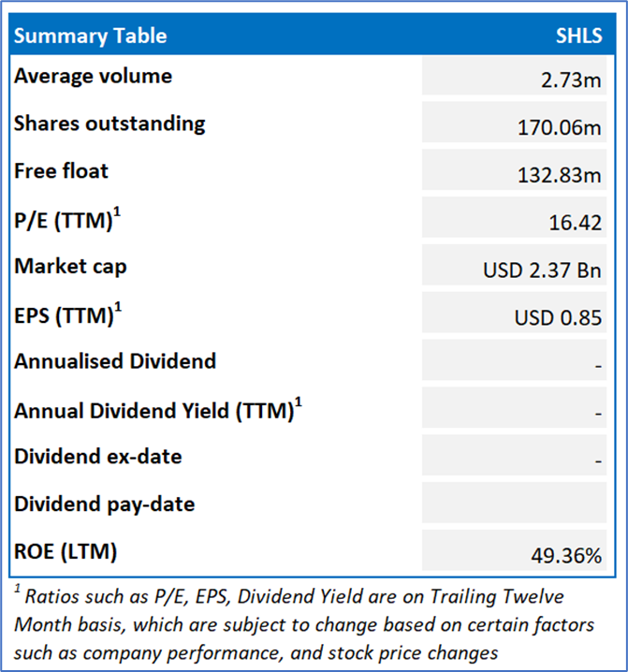Click the Summary Table header title
This screenshot has width=628, height=672.
click(91, 37)
